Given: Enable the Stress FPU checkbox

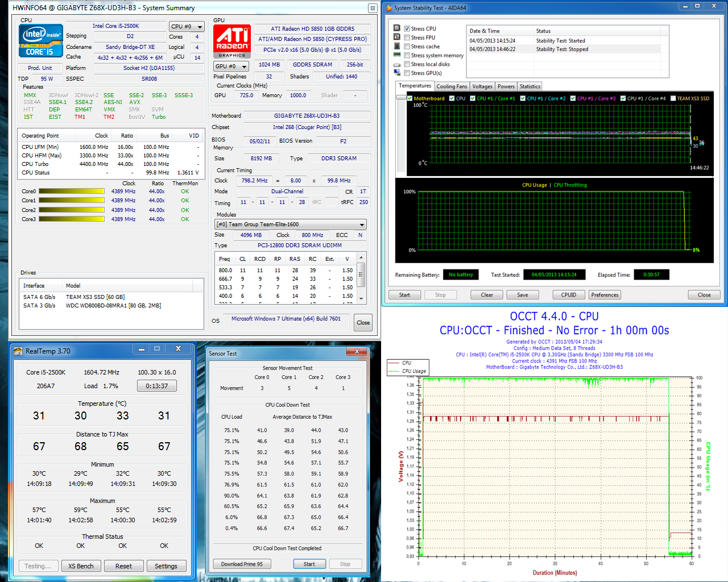Looking at the screenshot, I should [x=407, y=38].
